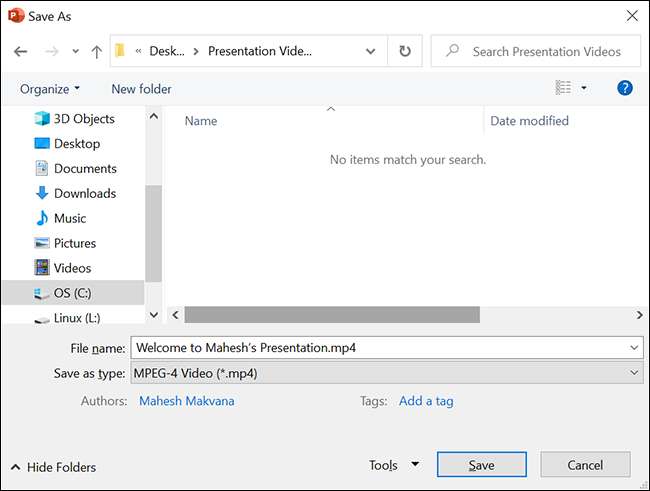Click the Add a tag link
The image size is (650, 491).
pos(426,401)
